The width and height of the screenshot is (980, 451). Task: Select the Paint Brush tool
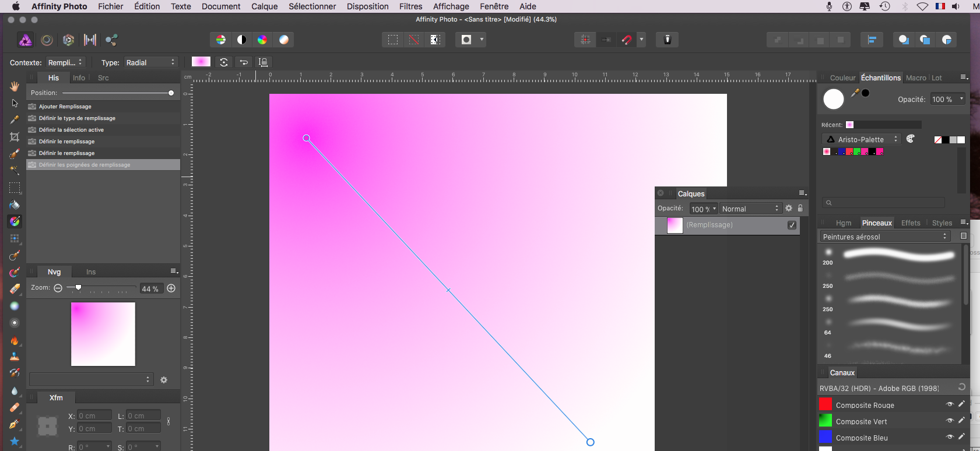[x=15, y=255]
